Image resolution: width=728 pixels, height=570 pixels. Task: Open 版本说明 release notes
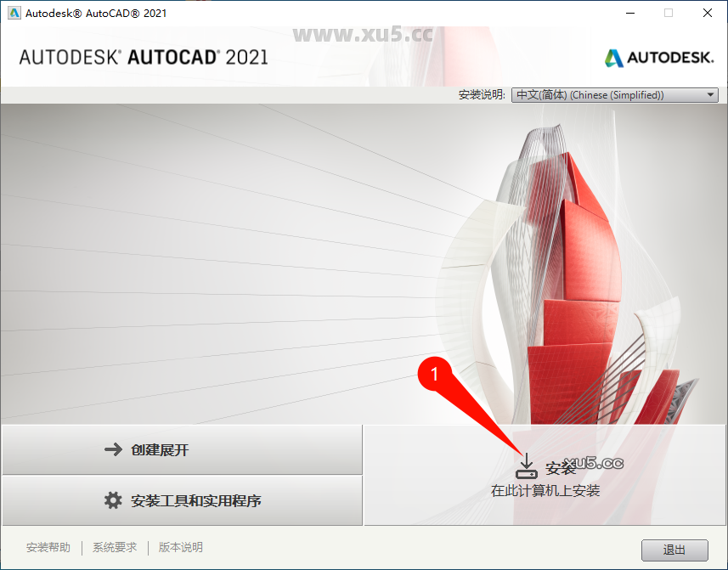tap(179, 548)
